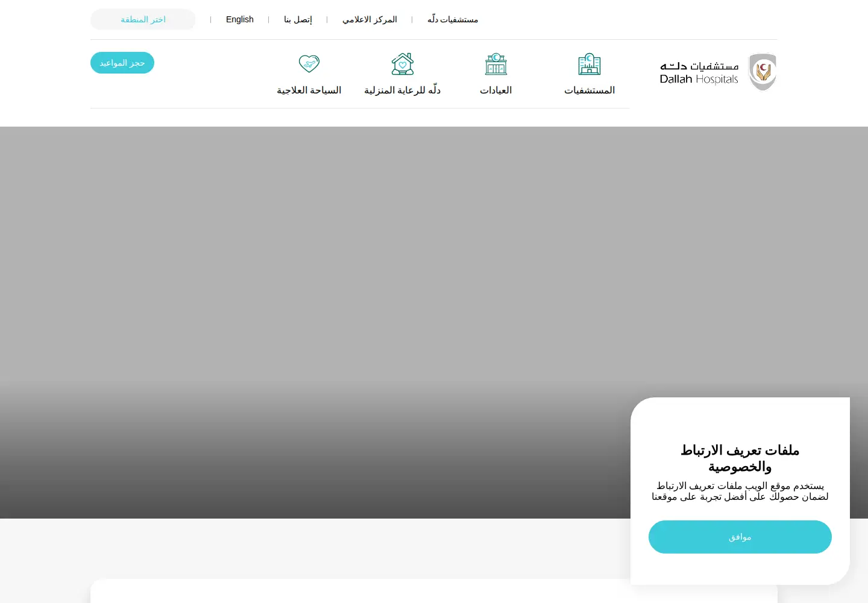The width and height of the screenshot is (868, 603).
Task: Open the السياحة العلاجية menu label
Action: click(x=309, y=90)
